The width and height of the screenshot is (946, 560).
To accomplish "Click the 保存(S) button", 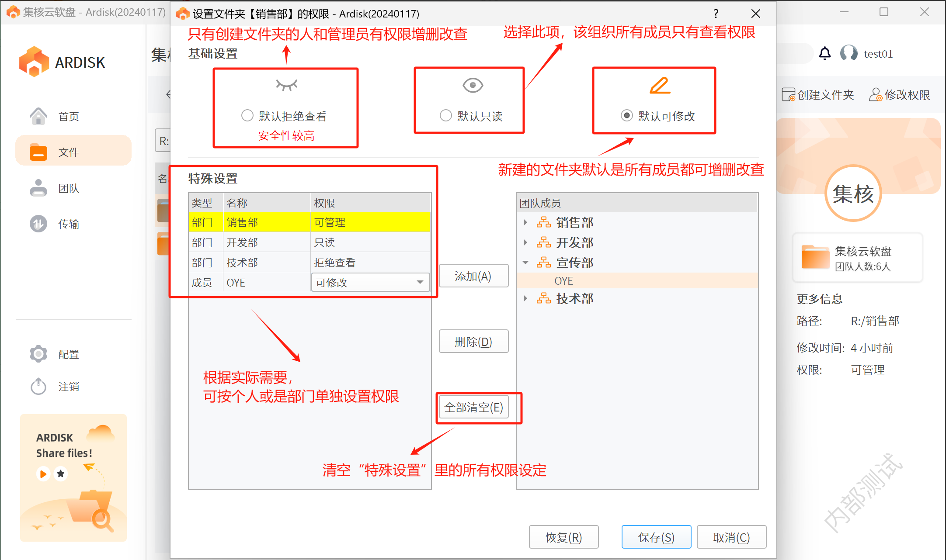I will [x=656, y=537].
